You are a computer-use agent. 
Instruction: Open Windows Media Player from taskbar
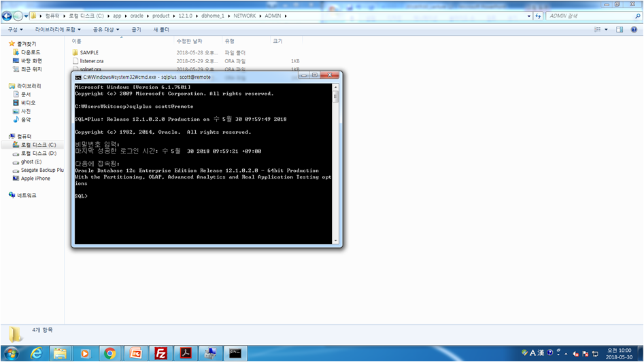pos(85,353)
